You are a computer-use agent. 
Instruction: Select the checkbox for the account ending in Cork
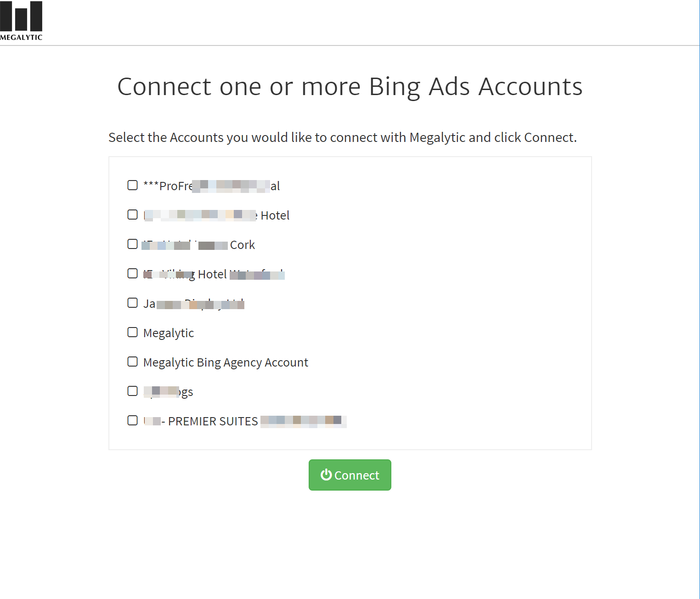click(x=133, y=244)
